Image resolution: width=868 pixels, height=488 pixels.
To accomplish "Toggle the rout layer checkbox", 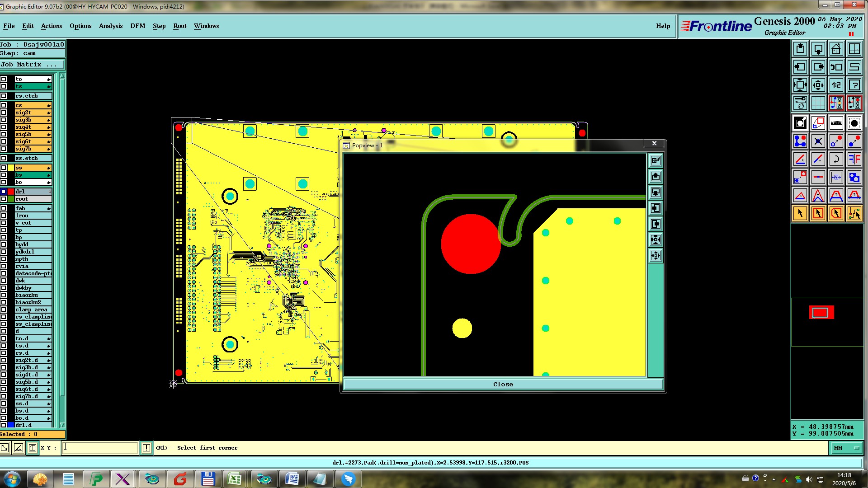I will point(4,199).
